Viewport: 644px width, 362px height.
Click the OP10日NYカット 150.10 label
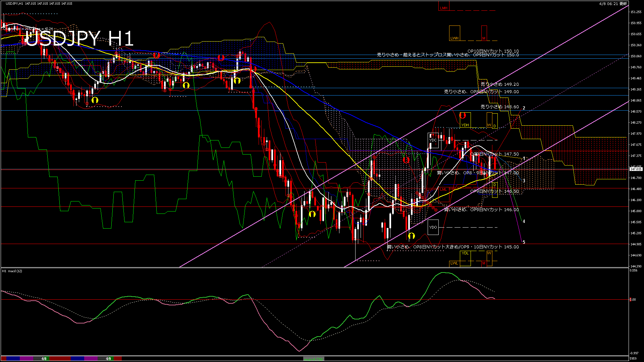point(493,51)
